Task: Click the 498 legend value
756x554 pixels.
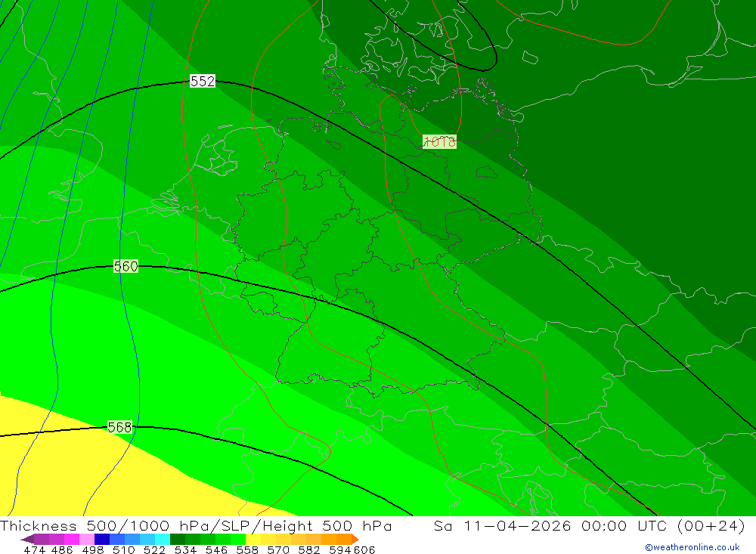Action: (x=93, y=549)
